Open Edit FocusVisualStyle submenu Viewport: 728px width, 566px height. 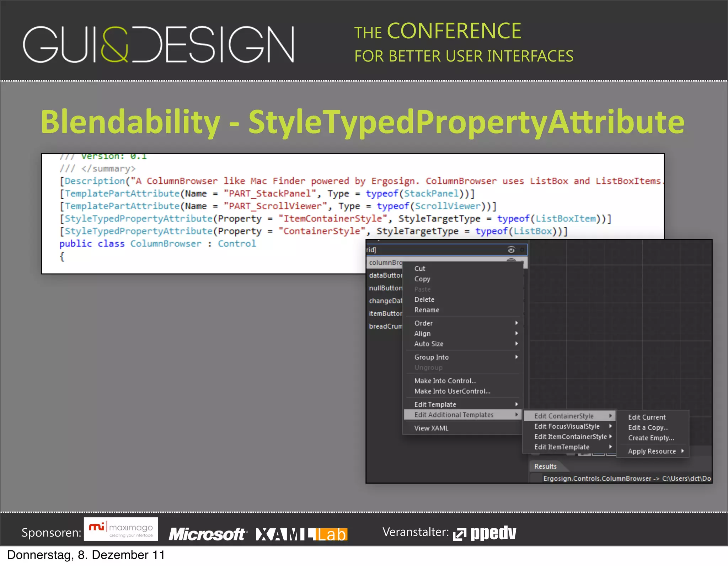[x=570, y=426]
